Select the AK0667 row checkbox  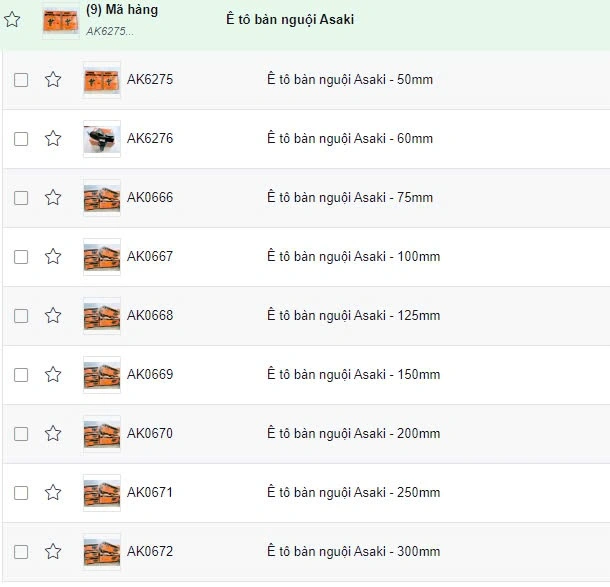(x=21, y=257)
